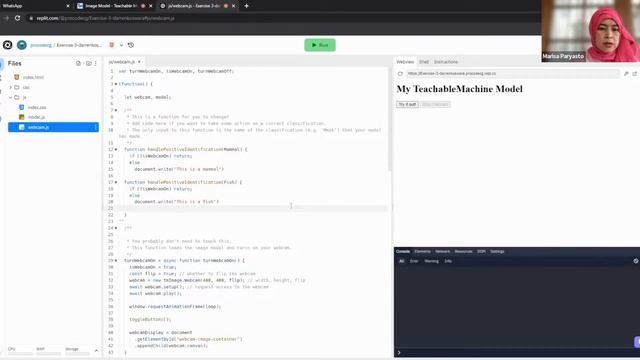Filter console by Warning

(x=431, y=261)
